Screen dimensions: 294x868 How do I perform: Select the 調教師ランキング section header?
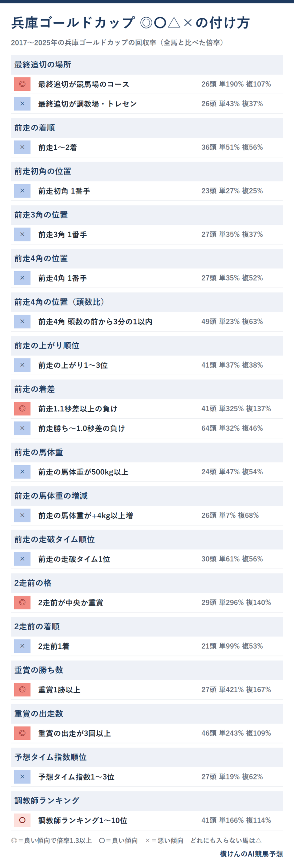click(x=147, y=801)
